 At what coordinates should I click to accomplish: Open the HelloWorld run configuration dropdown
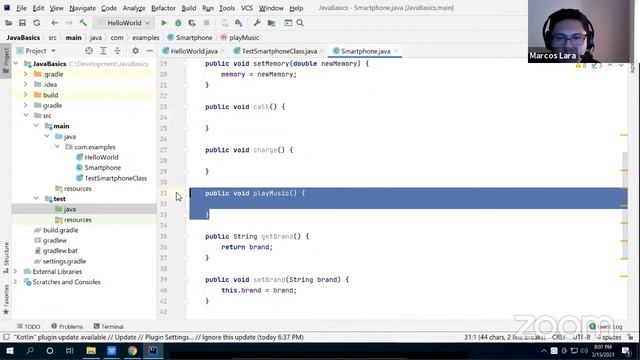(124, 23)
